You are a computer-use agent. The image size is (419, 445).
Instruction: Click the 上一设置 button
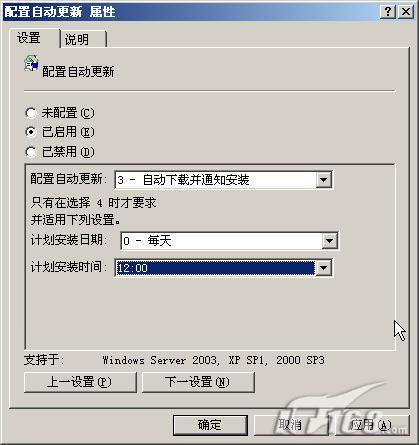(x=80, y=382)
